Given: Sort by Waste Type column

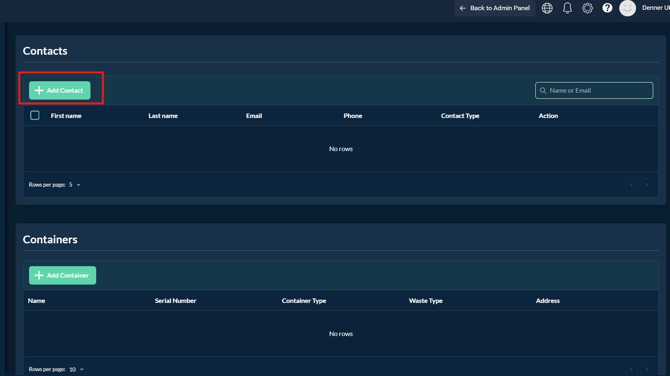Looking at the screenshot, I should 426,301.
